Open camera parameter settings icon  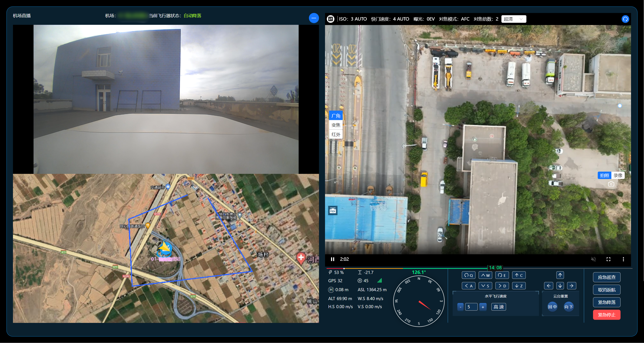click(331, 19)
